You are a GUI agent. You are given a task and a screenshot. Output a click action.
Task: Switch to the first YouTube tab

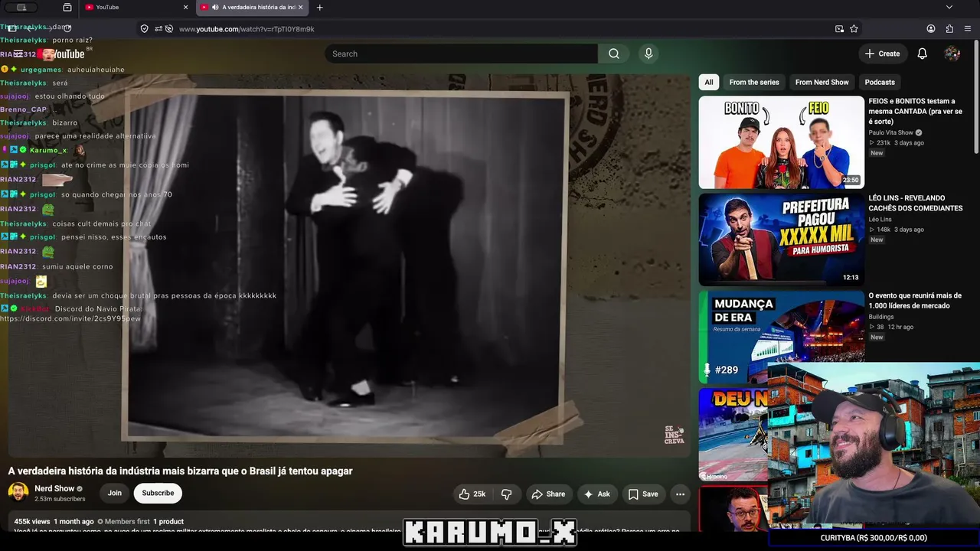tap(136, 8)
